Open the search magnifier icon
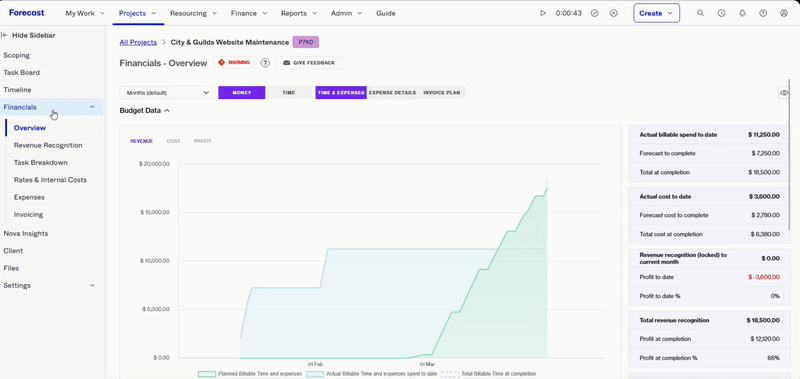This screenshot has height=379, width=800. pos(701,13)
